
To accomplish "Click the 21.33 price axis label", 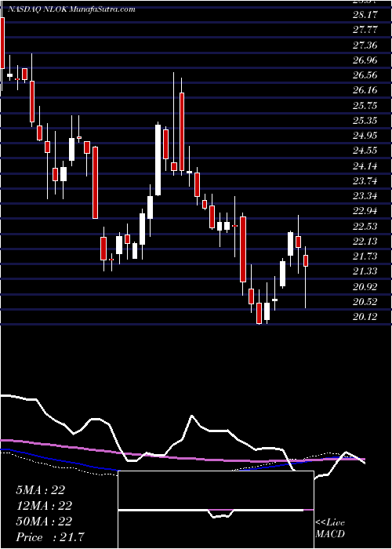I will pos(365,272).
